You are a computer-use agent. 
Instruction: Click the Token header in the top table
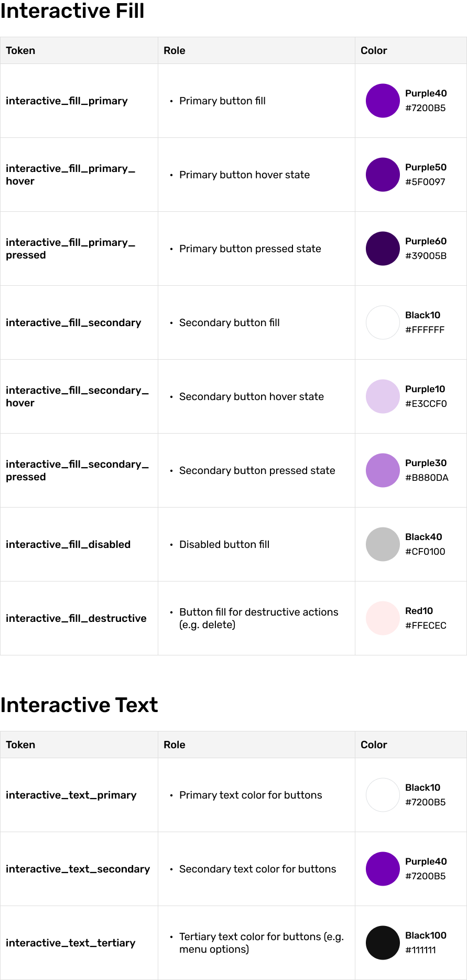point(20,50)
